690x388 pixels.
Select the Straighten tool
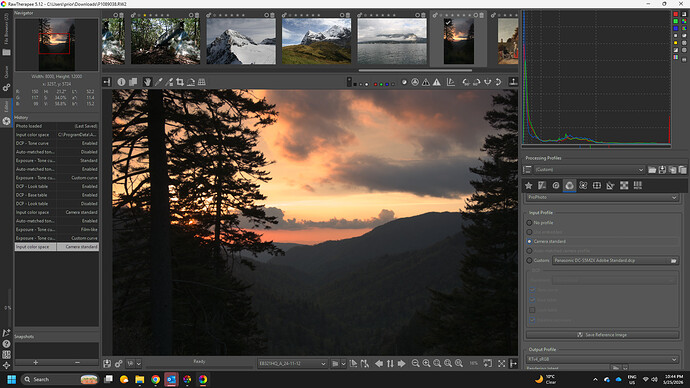[x=191, y=82]
